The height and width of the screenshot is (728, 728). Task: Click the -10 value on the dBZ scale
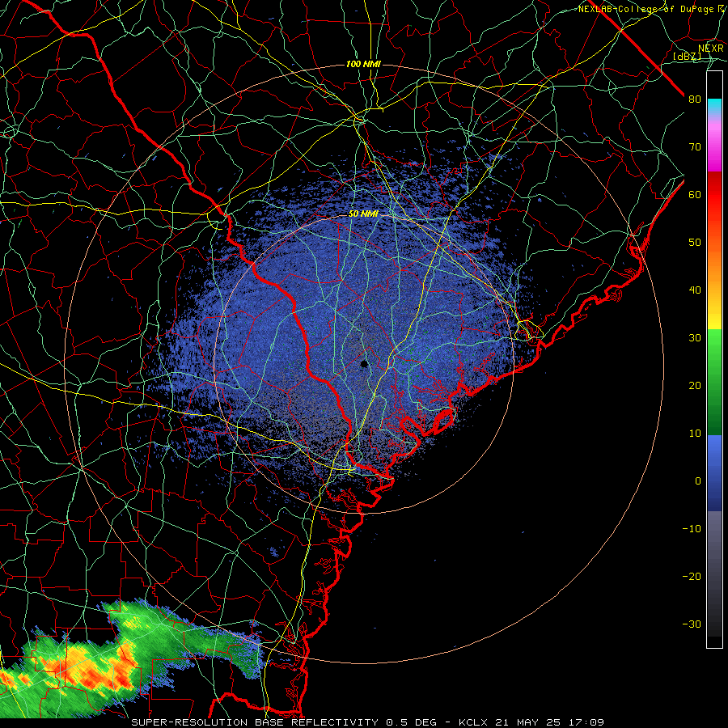(x=692, y=529)
